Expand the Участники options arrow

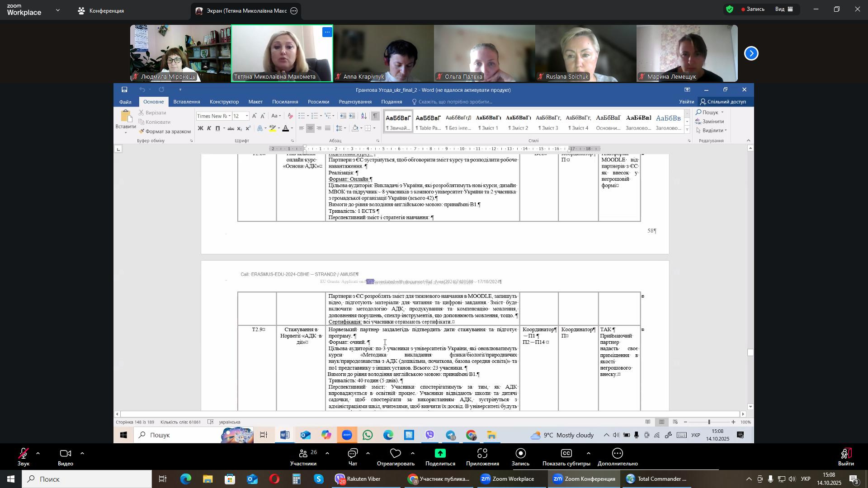coord(327,453)
